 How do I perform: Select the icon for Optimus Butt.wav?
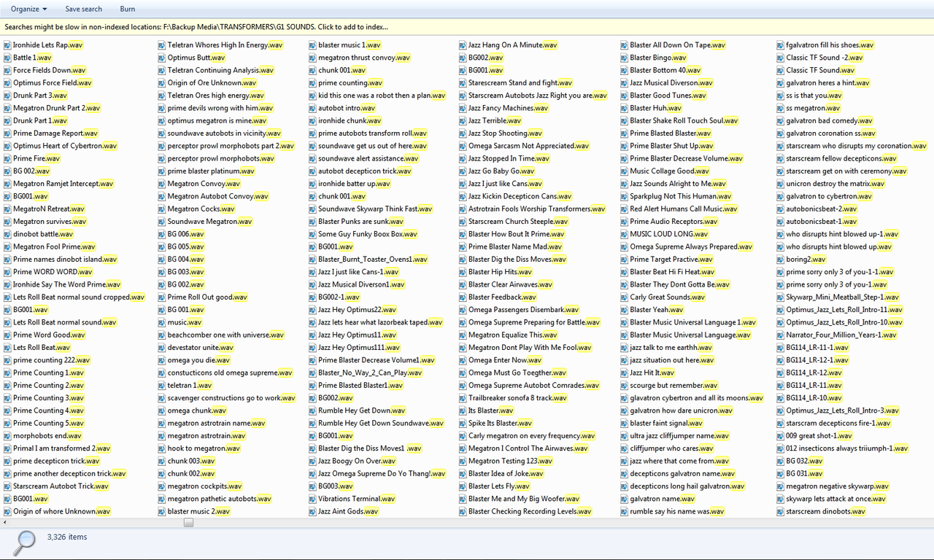pos(162,58)
